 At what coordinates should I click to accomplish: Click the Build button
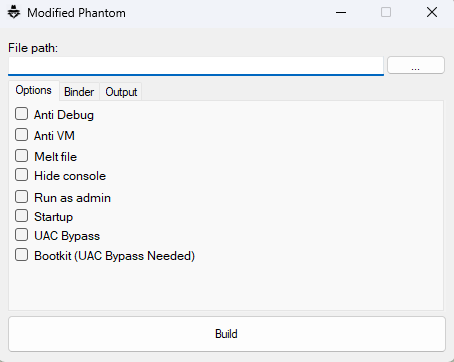227,334
